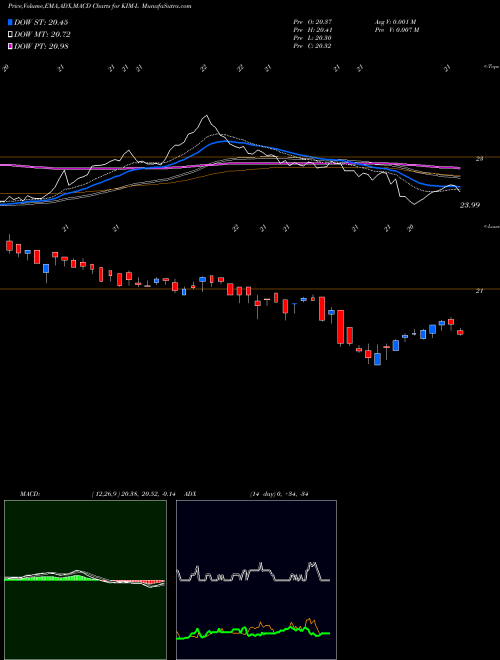The height and width of the screenshot is (660, 500).
Task: Click the 'MACD:' panel heading
Action: [x=30, y=494]
